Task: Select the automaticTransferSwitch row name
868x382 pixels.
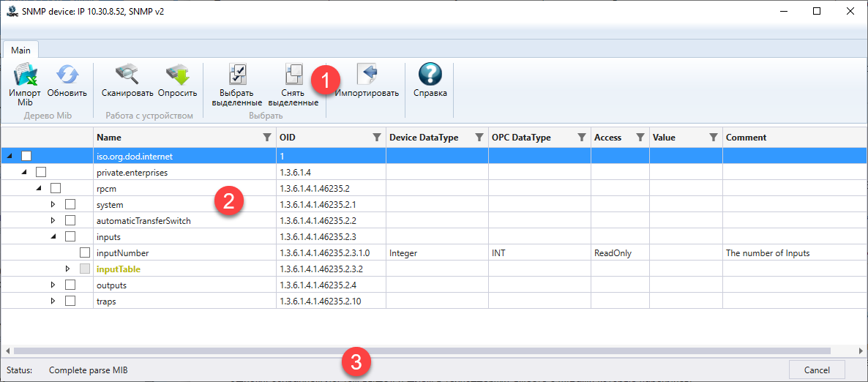Action: (143, 221)
